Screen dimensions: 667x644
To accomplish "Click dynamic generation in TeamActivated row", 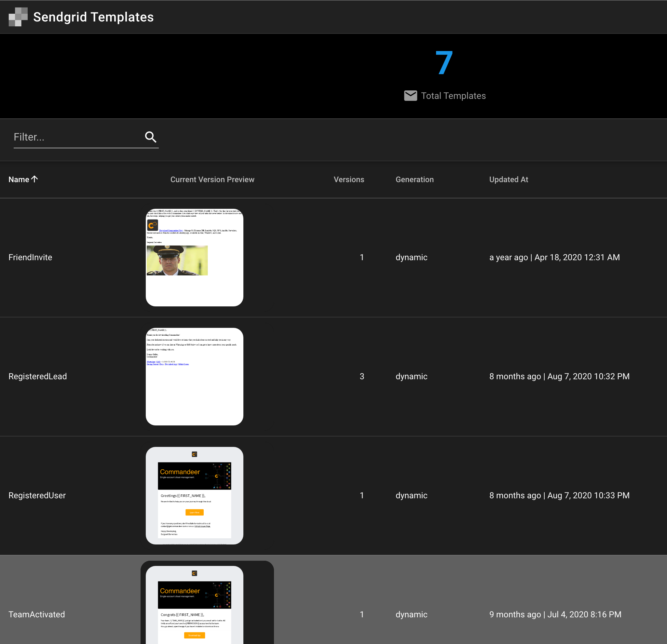I will [x=412, y=615].
